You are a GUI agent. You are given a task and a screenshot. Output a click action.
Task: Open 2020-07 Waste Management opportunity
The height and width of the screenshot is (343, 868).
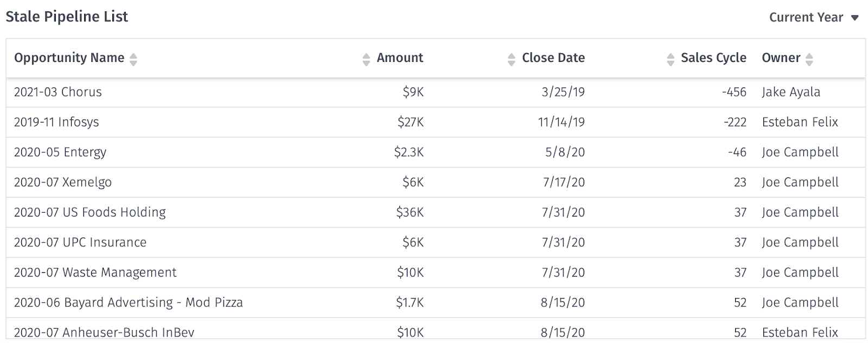tap(95, 272)
